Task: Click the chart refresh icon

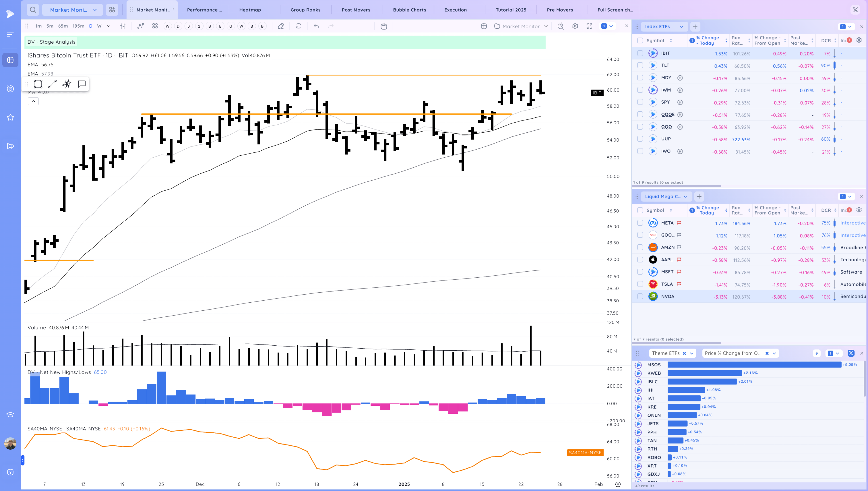Action: coord(298,26)
